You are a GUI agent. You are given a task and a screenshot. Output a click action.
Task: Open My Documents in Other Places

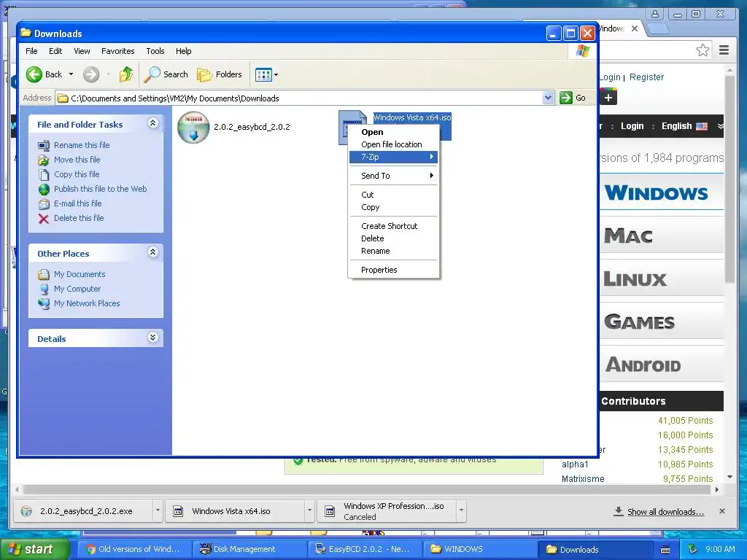pyautogui.click(x=79, y=274)
